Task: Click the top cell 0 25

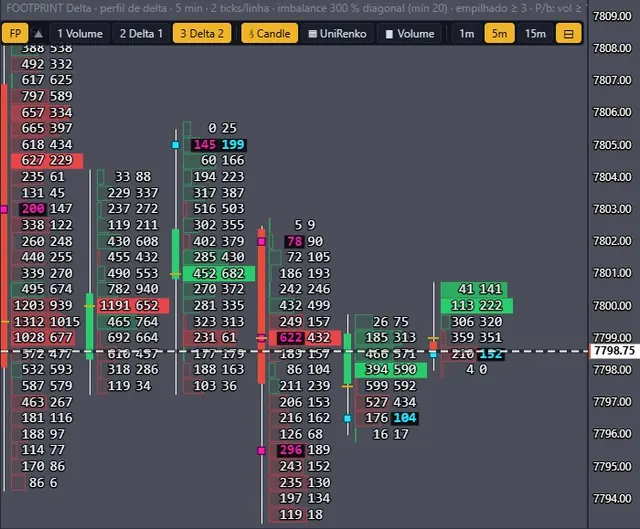Action: coord(222,129)
